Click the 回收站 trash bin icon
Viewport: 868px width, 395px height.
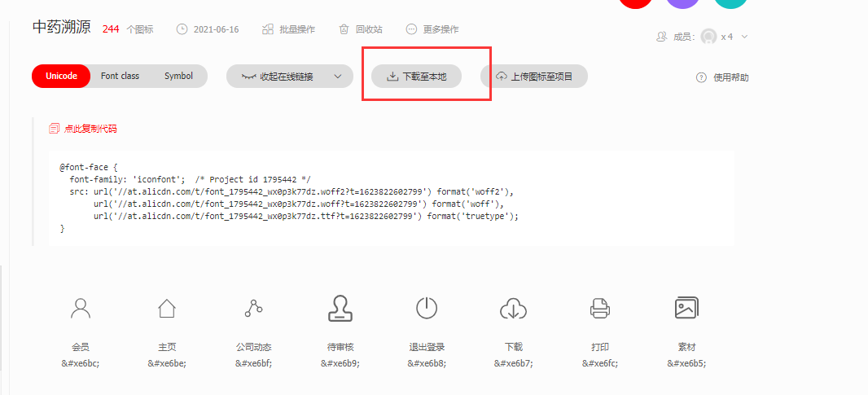(x=344, y=29)
